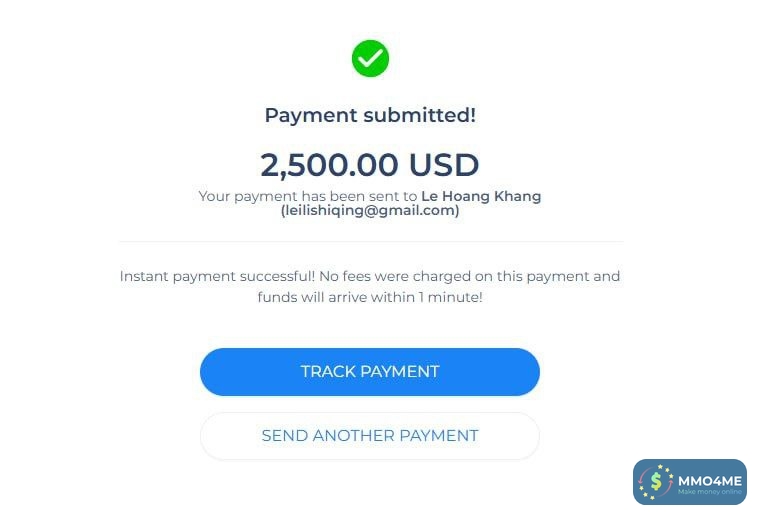Click the USD currency code

click(x=447, y=165)
